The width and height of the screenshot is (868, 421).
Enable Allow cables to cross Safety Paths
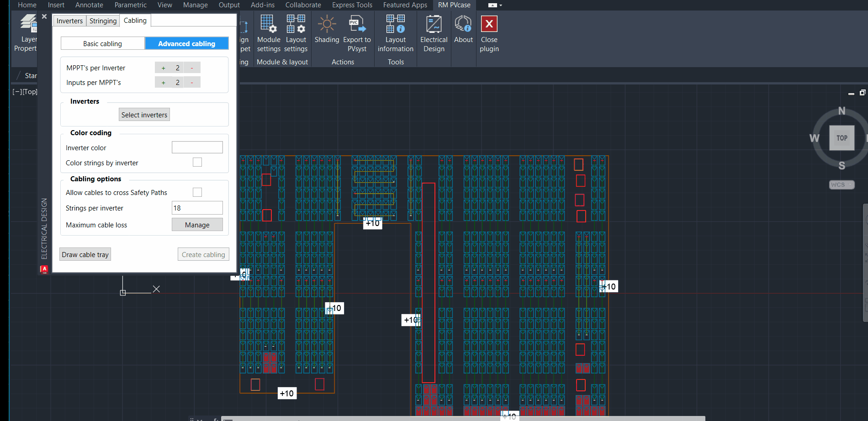197,192
